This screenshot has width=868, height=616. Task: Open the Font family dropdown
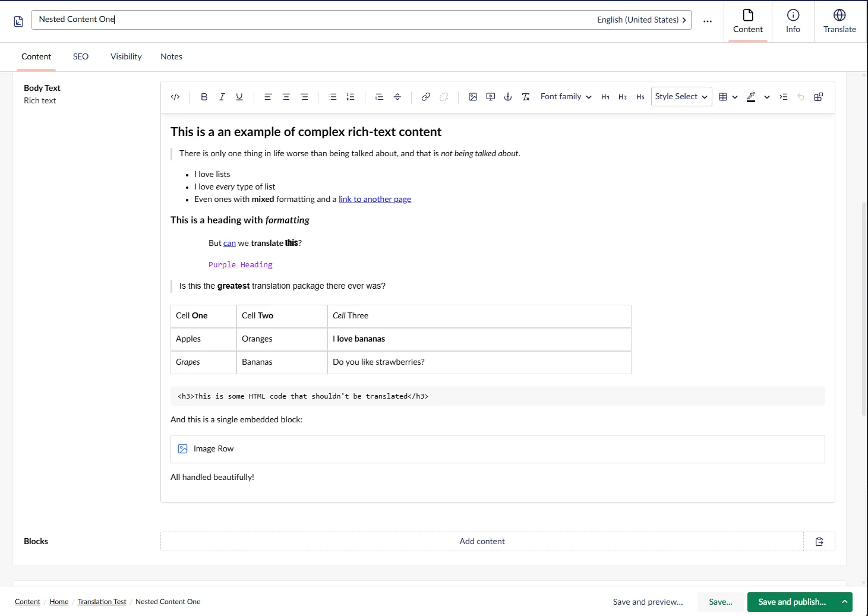[x=566, y=97]
